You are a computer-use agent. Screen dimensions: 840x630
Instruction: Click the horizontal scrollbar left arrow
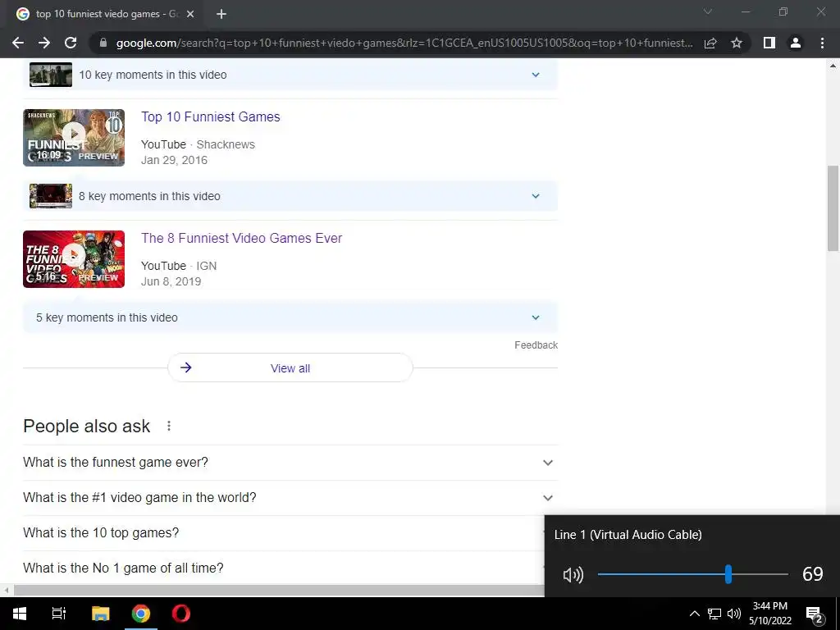[x=6, y=591]
